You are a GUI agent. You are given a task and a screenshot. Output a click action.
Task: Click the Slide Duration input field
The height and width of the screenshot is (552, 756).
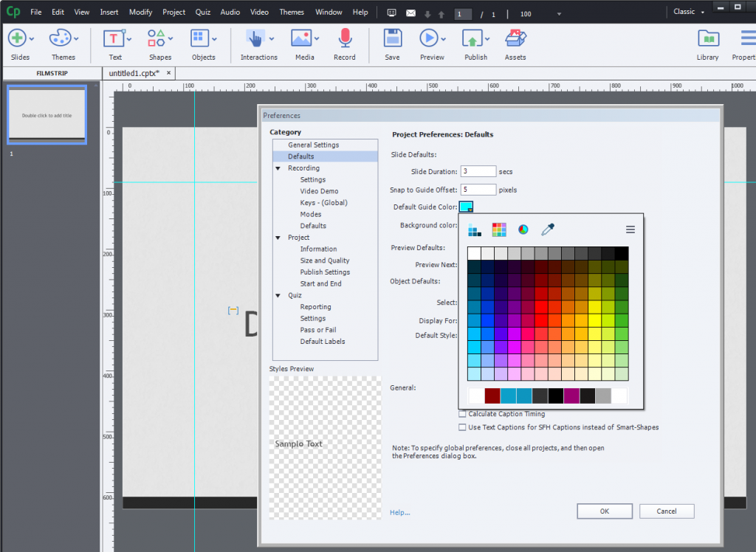coord(478,172)
